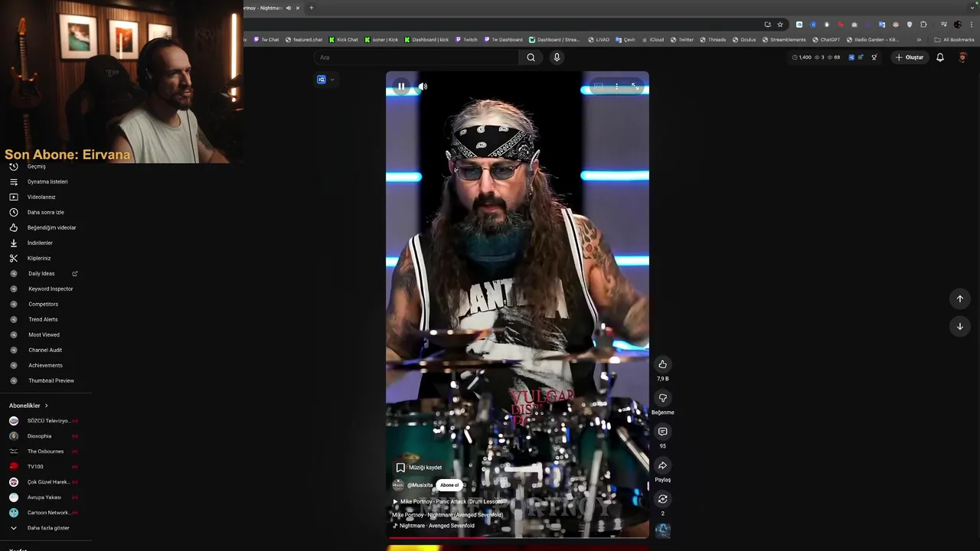Open Daha sonra izle
Image resolution: width=980 pixels, height=551 pixels.
46,213
